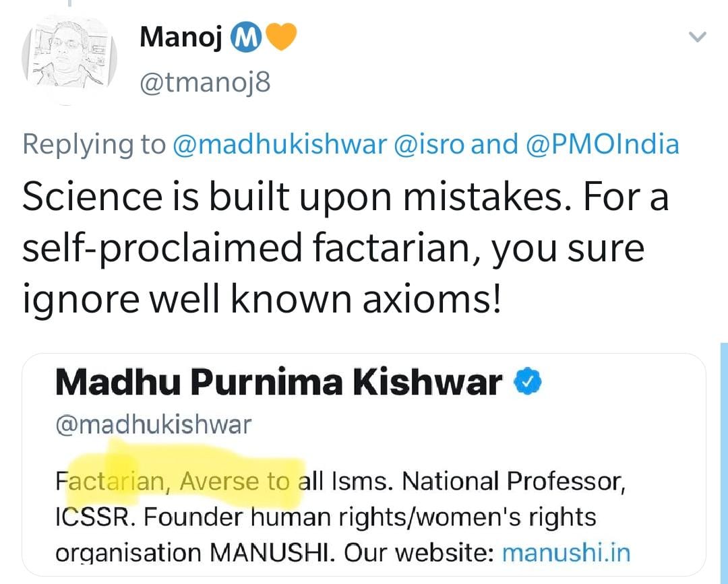Visit the manushi.in website link
The width and height of the screenshot is (728, 584).
[566, 553]
